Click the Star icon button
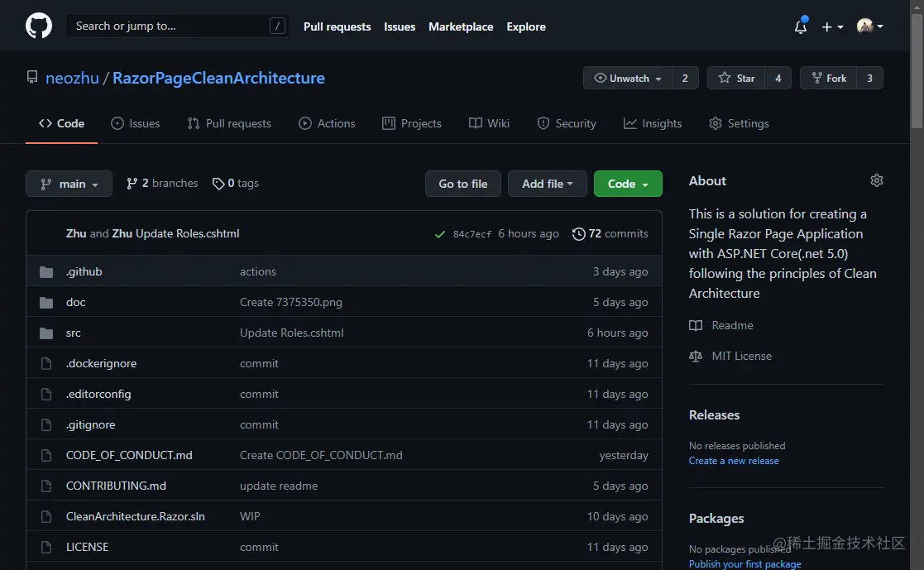The width and height of the screenshot is (924, 570). [x=736, y=78]
